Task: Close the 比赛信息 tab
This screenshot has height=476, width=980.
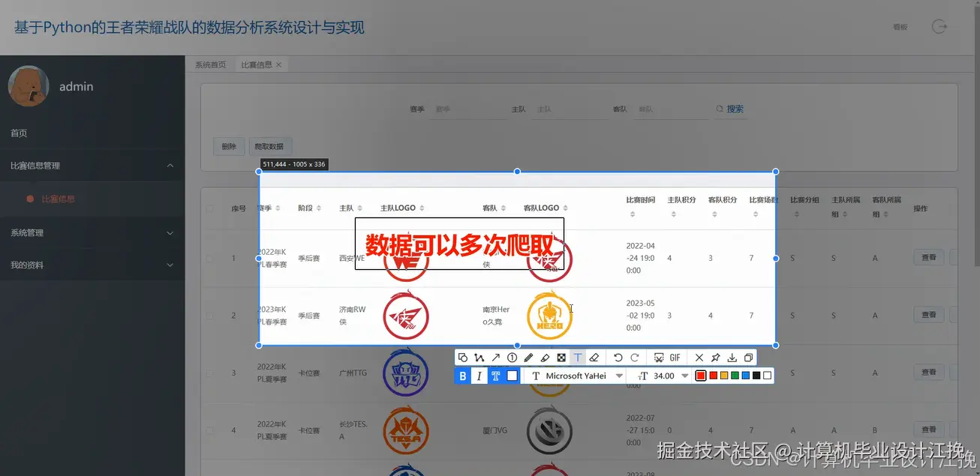Action: coord(278,65)
